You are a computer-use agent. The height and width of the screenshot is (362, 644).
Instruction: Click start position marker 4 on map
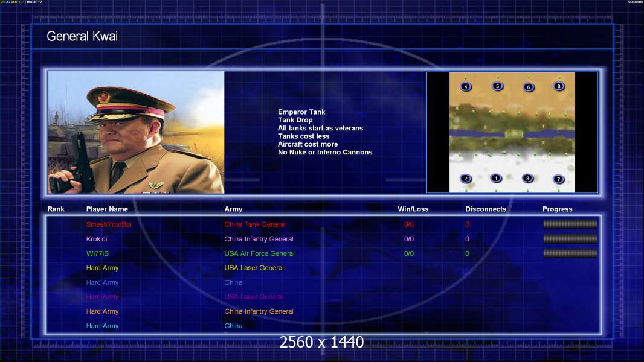click(465, 87)
